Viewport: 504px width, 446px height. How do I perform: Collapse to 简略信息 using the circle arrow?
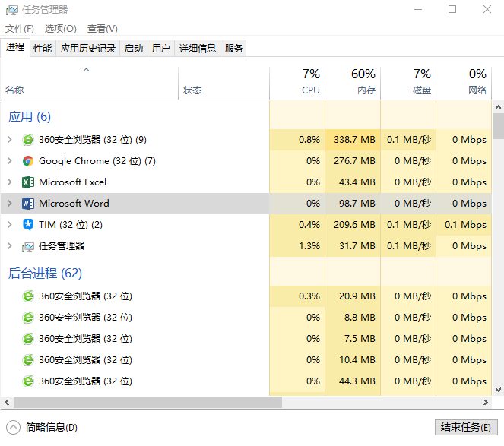[13, 427]
